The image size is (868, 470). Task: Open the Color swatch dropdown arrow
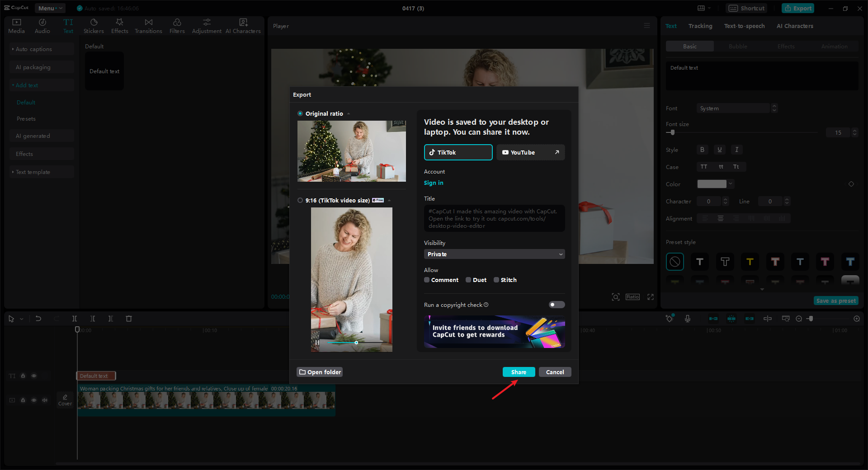click(x=731, y=184)
